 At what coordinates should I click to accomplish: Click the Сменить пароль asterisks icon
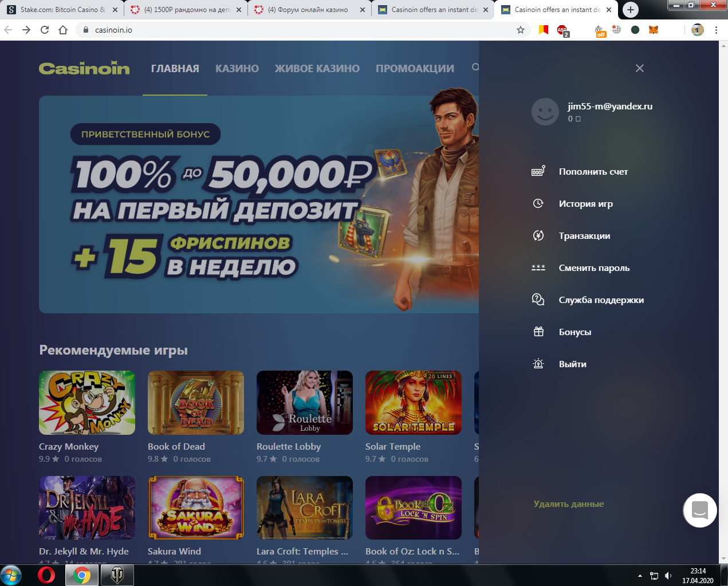point(538,268)
